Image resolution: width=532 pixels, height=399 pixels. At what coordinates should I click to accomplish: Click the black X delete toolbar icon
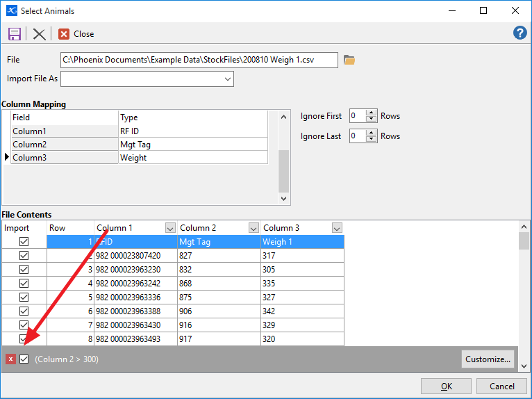pyautogui.click(x=40, y=34)
